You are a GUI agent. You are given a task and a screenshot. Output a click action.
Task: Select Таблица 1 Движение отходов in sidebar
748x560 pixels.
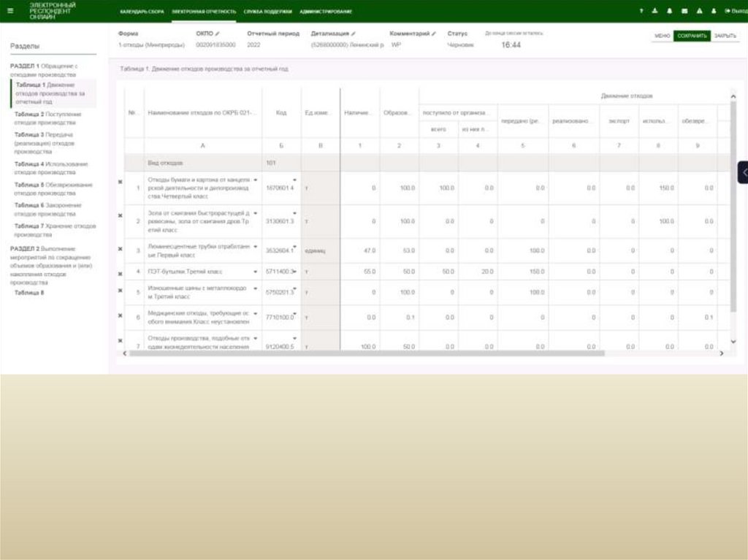pyautogui.click(x=54, y=93)
